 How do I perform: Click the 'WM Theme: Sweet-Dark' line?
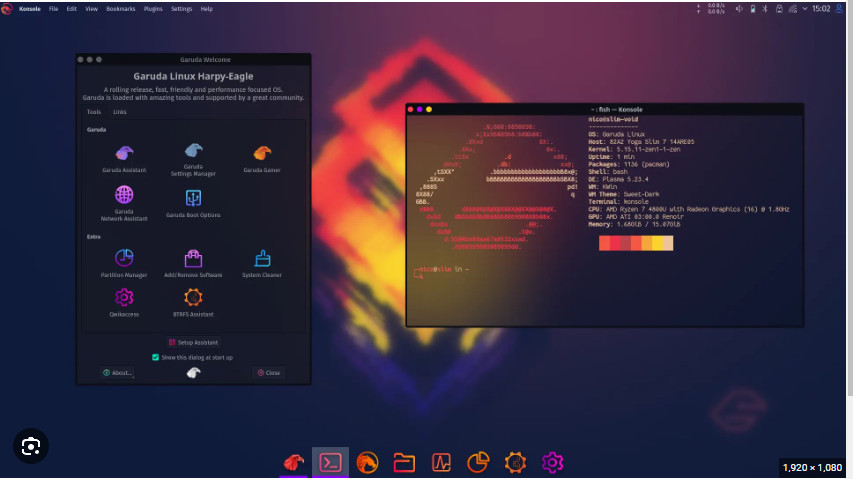(623, 194)
